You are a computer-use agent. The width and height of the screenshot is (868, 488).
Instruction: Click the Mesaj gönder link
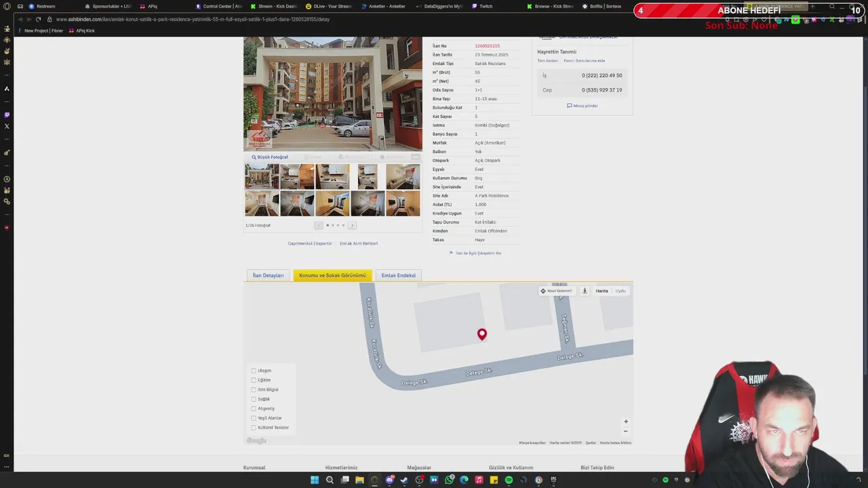pyautogui.click(x=583, y=106)
